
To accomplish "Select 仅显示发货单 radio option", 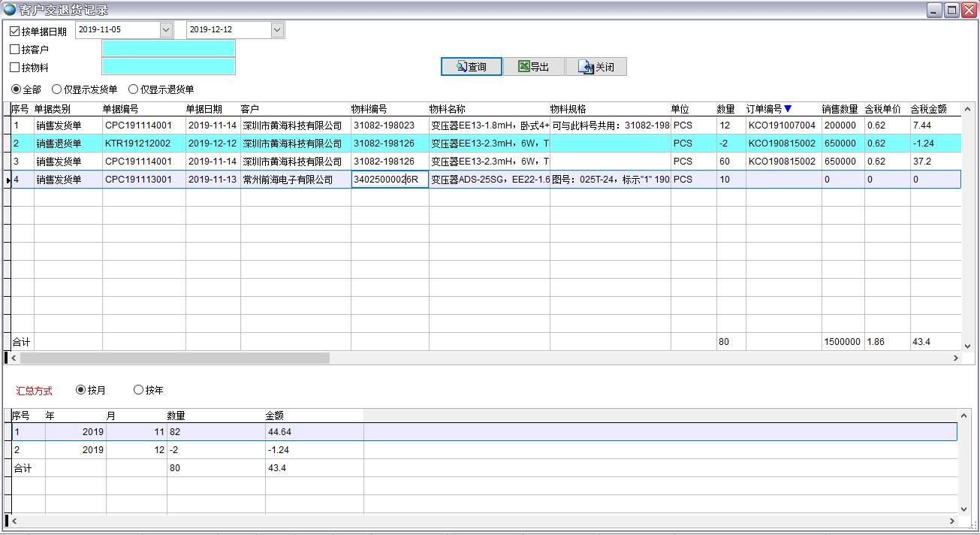I will 57,89.
